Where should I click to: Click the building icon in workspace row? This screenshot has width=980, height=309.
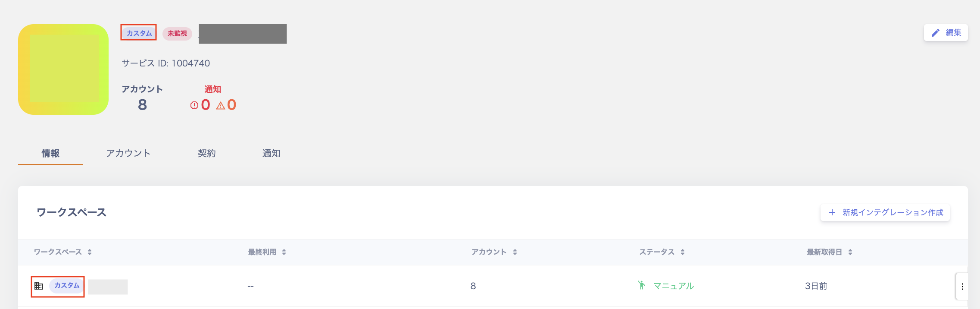coord(39,286)
